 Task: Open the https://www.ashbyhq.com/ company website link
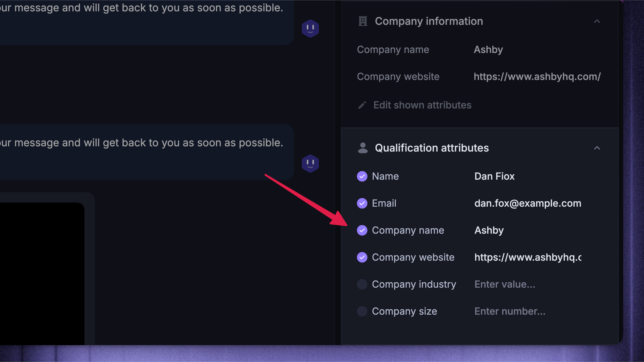coord(537,77)
